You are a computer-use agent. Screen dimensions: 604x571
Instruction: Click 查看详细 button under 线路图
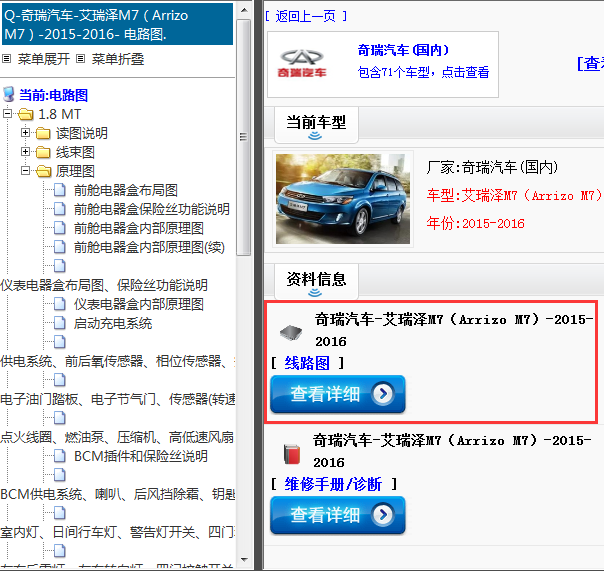(337, 394)
